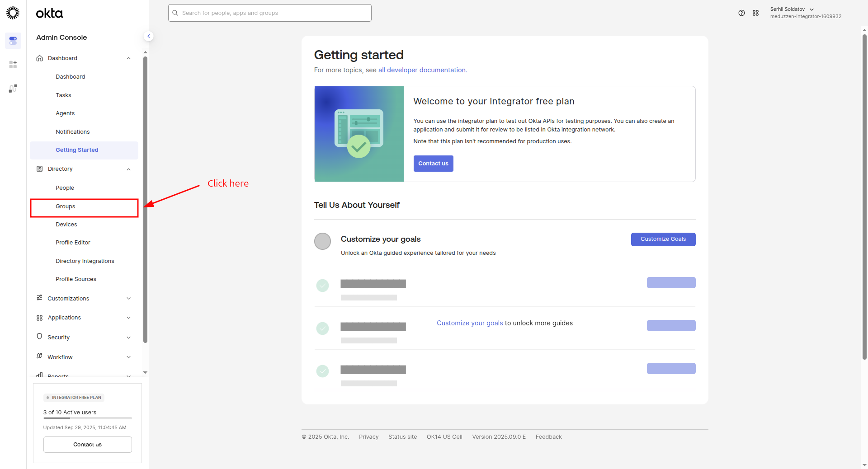Click the Customizations sliders icon
This screenshot has height=469, width=868.
(40, 298)
